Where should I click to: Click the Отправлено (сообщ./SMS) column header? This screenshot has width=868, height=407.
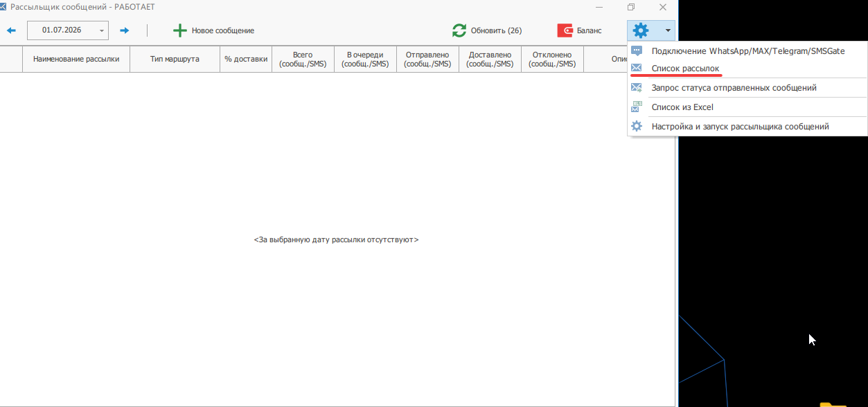(427, 60)
